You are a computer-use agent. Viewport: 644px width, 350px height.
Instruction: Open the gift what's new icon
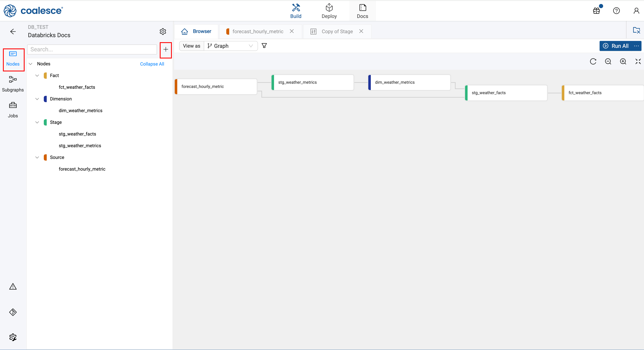click(x=597, y=10)
